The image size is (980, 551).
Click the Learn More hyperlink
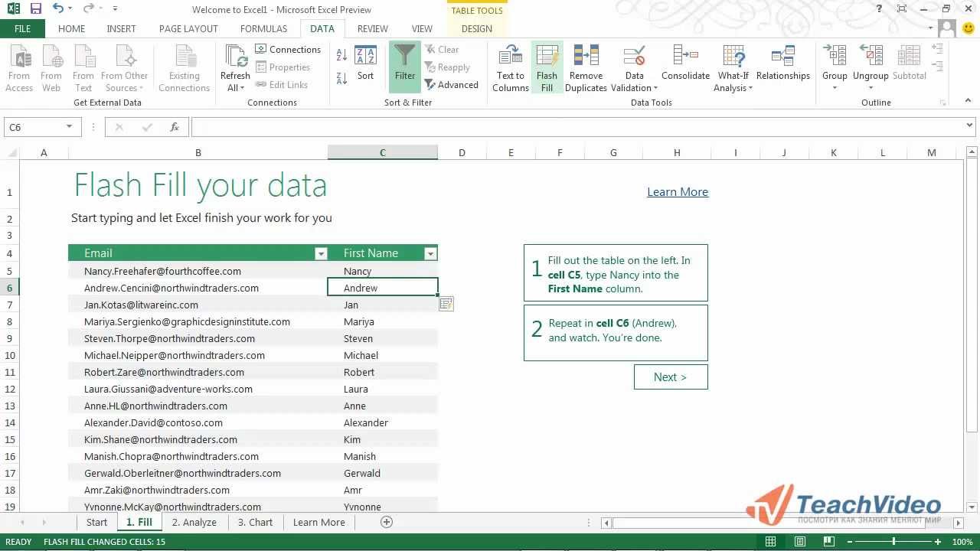[x=678, y=192]
